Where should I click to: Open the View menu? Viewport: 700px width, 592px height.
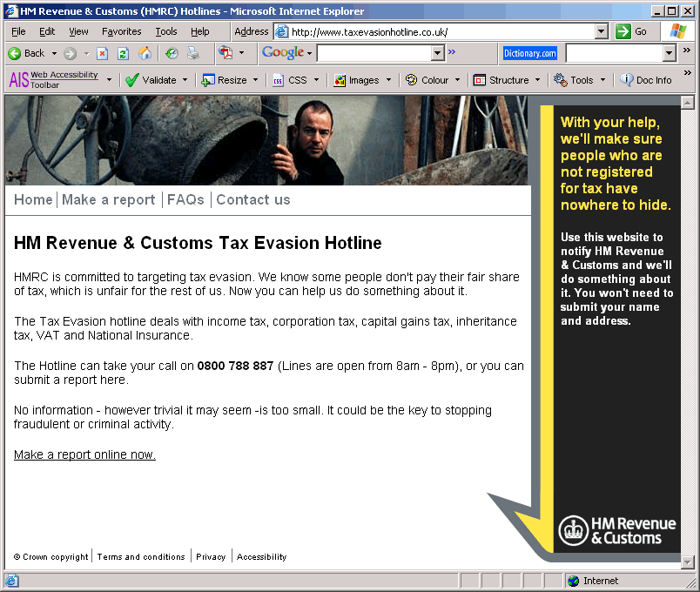coord(78,31)
